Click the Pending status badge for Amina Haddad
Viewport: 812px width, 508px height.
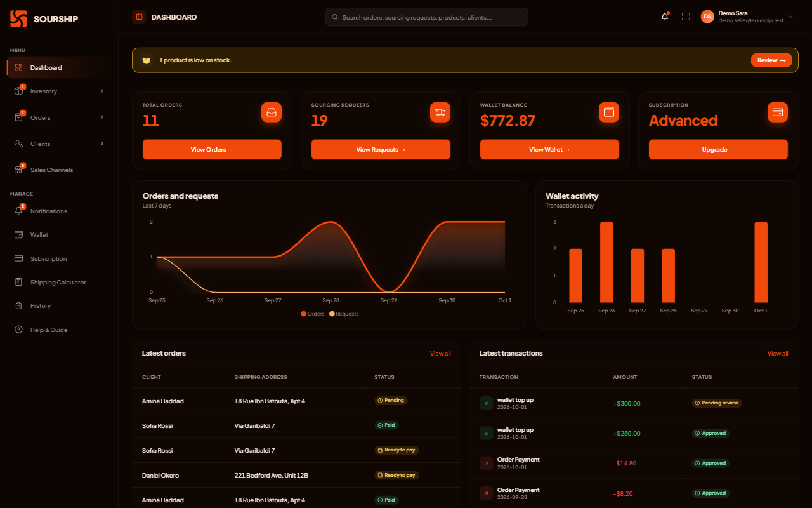click(x=391, y=401)
